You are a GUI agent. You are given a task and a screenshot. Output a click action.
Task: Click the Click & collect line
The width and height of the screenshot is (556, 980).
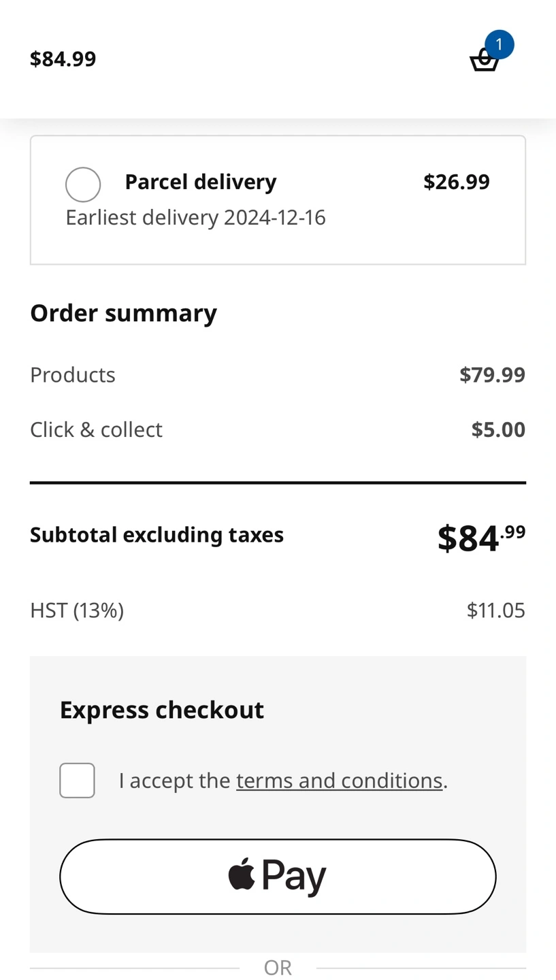coord(96,429)
